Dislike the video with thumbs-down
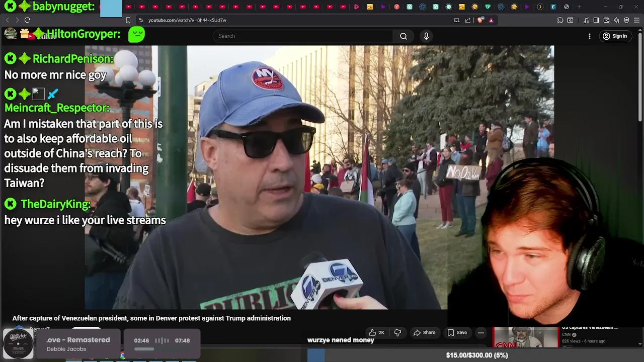This screenshot has height=362, width=644. tap(397, 332)
